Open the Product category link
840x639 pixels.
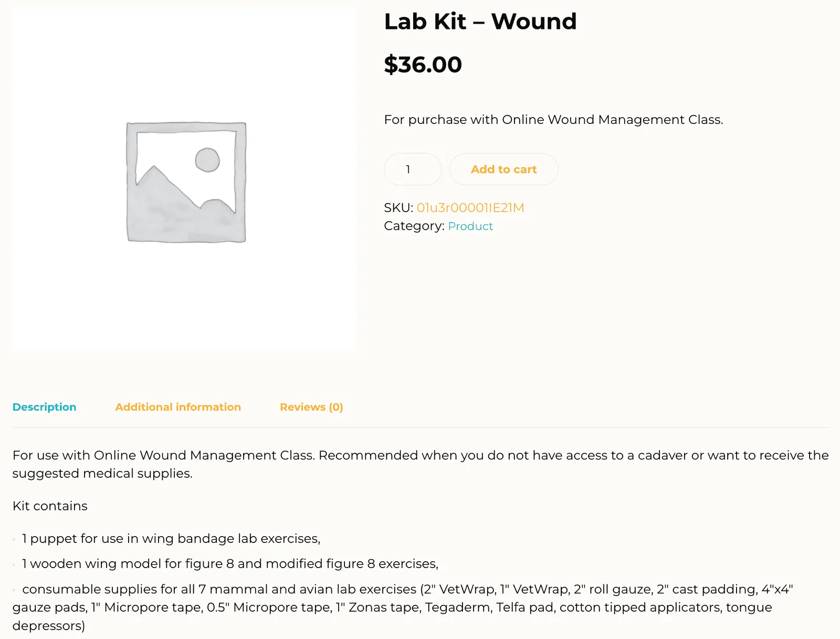click(470, 226)
